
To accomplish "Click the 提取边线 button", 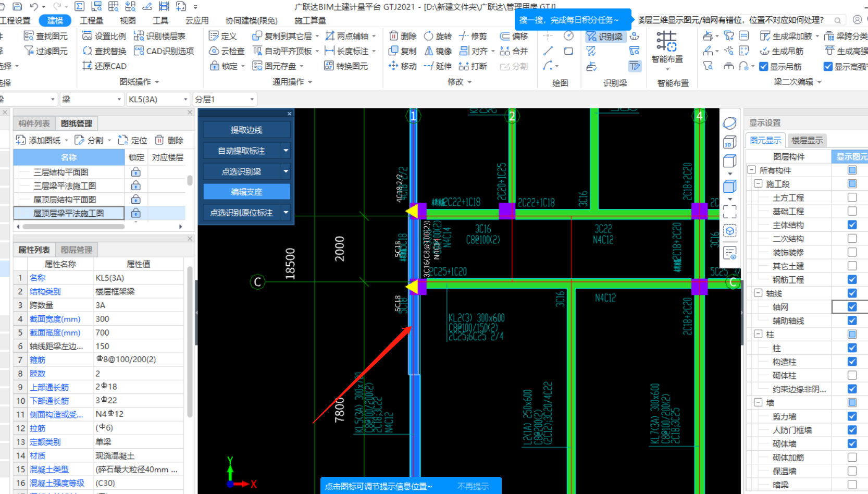I will pos(246,130).
